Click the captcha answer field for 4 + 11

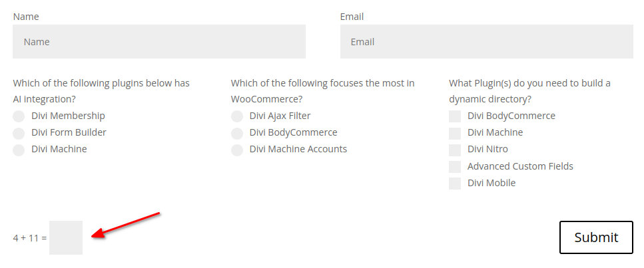66,237
